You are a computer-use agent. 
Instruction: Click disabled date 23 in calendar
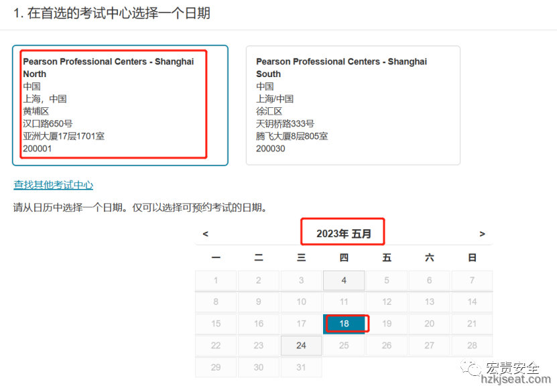pyautogui.click(x=259, y=345)
